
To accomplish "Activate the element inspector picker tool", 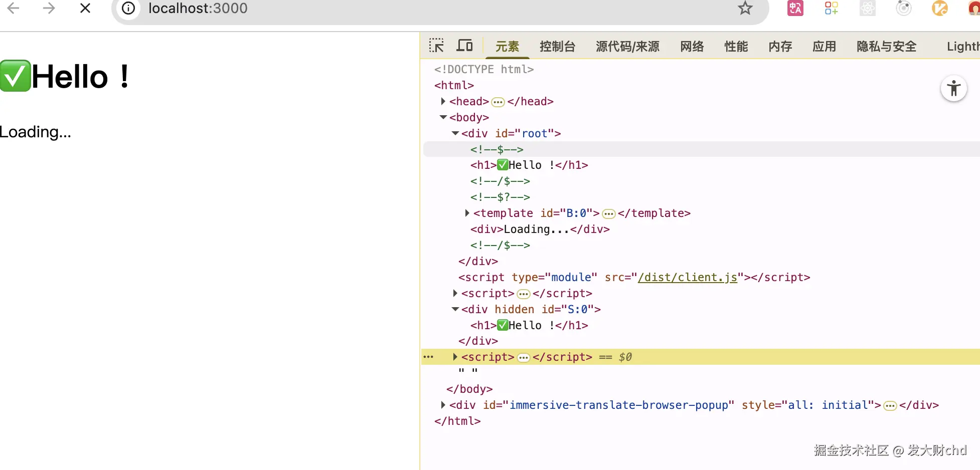I will [x=436, y=46].
